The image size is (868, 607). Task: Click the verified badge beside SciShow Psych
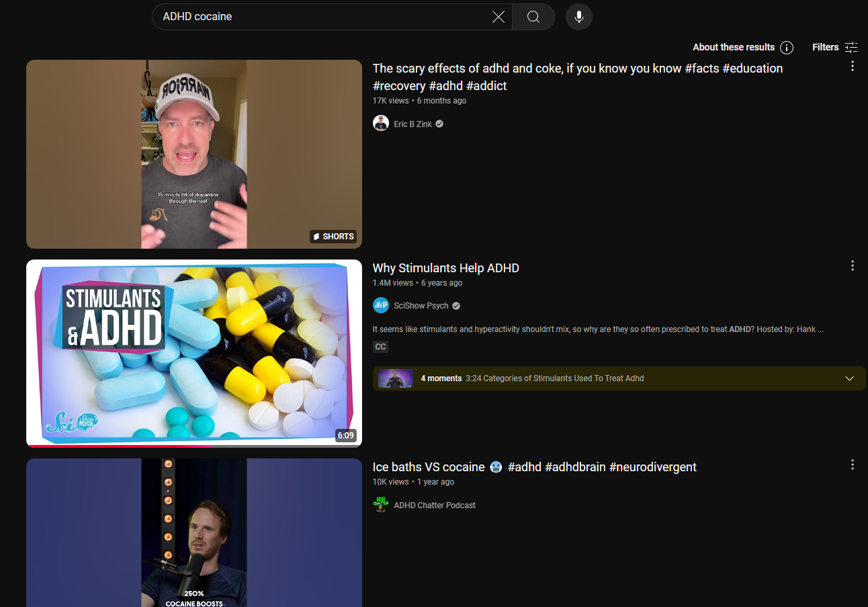pyautogui.click(x=456, y=306)
